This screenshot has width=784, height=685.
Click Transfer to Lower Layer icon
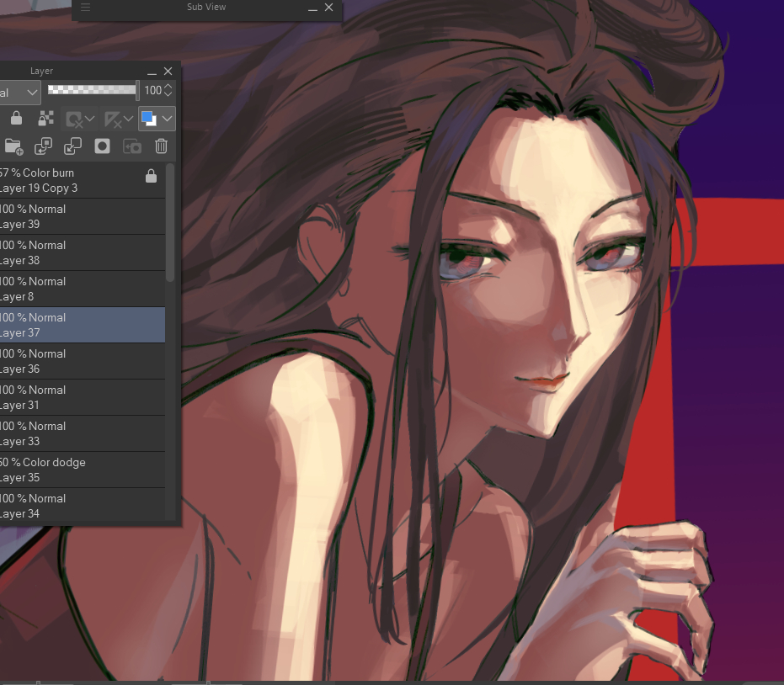(x=43, y=146)
